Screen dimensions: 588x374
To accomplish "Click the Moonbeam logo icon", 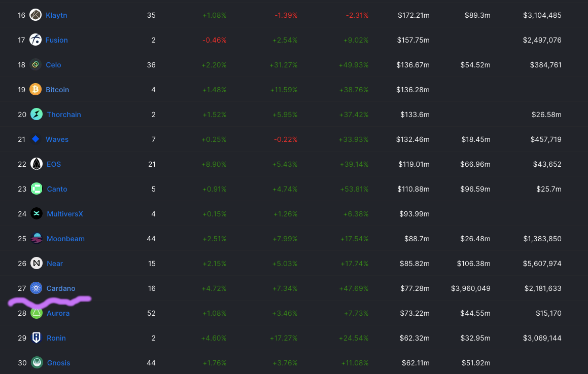I will (37, 238).
